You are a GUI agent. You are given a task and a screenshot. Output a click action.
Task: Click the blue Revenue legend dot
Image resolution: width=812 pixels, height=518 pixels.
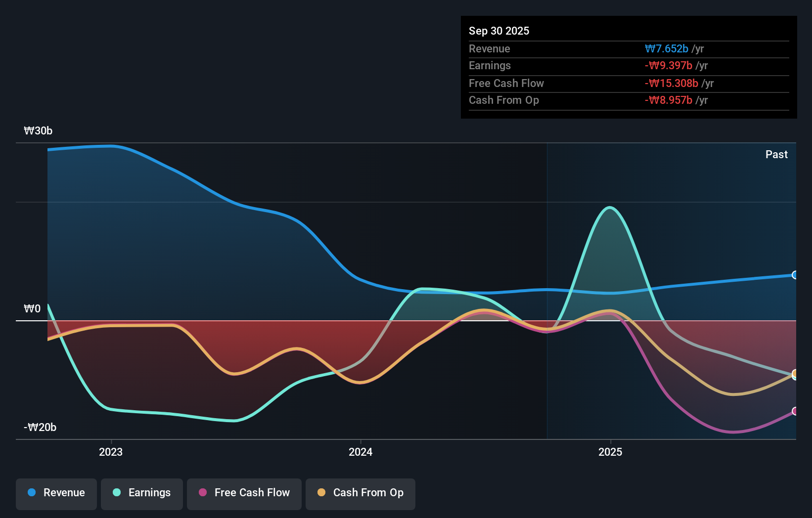pos(32,493)
